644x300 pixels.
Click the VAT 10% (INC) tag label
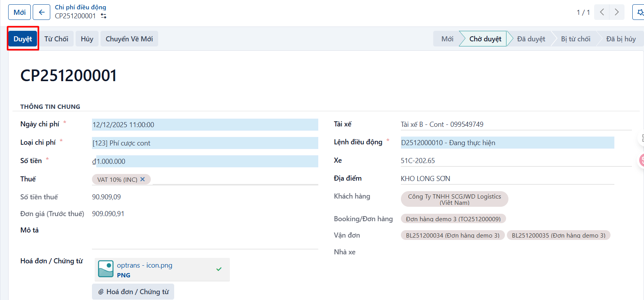117,179
